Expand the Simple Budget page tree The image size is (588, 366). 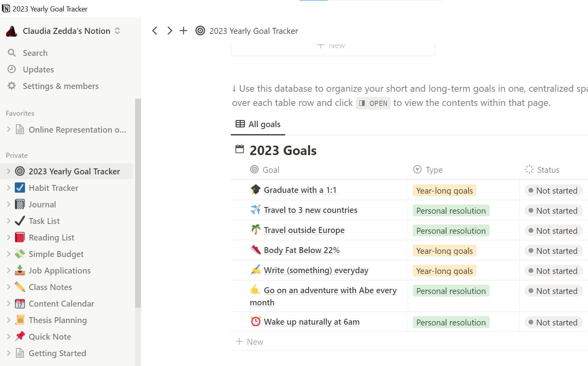click(x=9, y=254)
